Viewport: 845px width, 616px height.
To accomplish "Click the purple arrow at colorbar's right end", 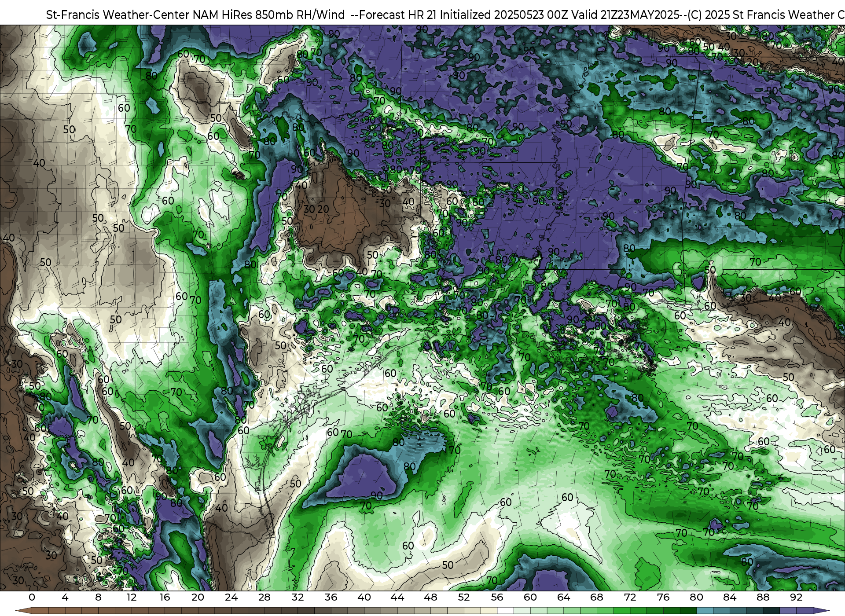I will point(821,611).
